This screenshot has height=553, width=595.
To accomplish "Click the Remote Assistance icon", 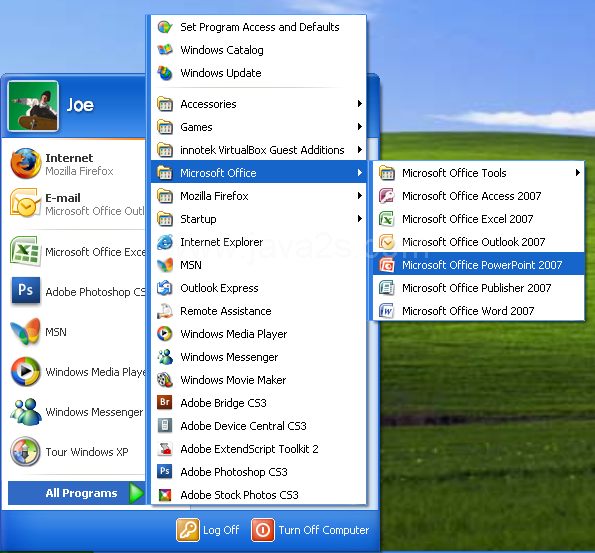I will coord(165,311).
